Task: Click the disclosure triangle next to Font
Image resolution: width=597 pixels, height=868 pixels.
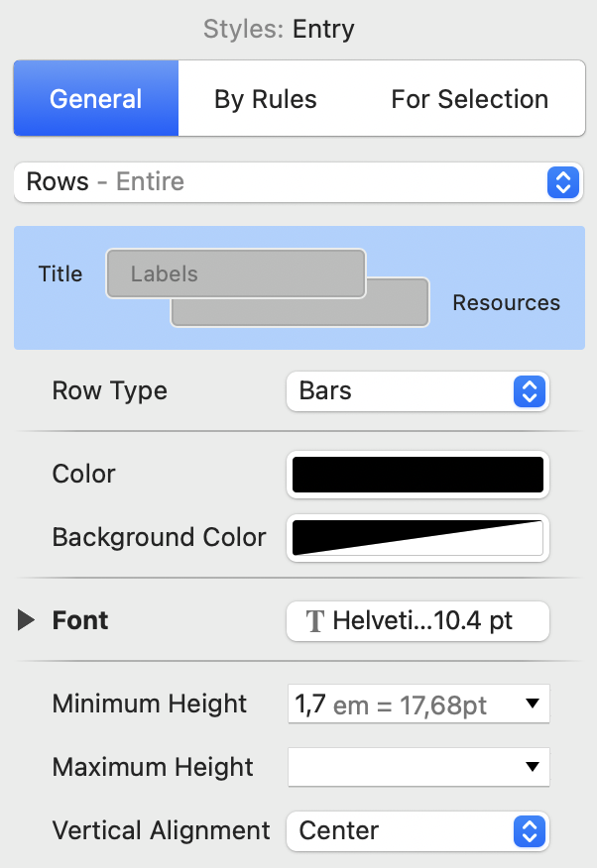Action: pos(25,620)
